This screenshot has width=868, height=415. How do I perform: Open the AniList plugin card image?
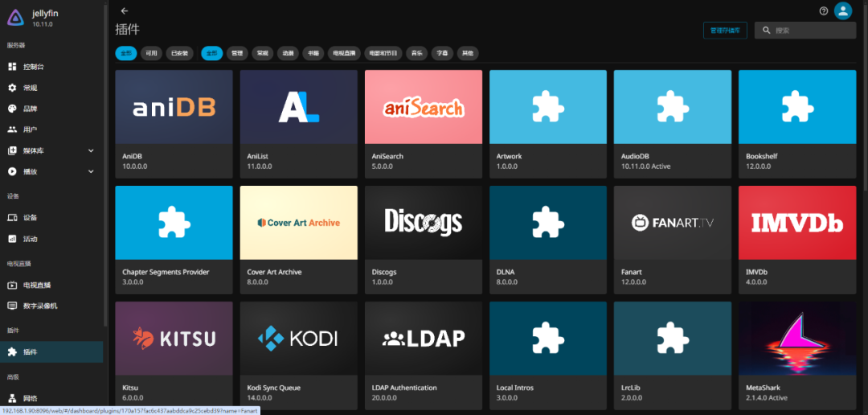click(299, 107)
